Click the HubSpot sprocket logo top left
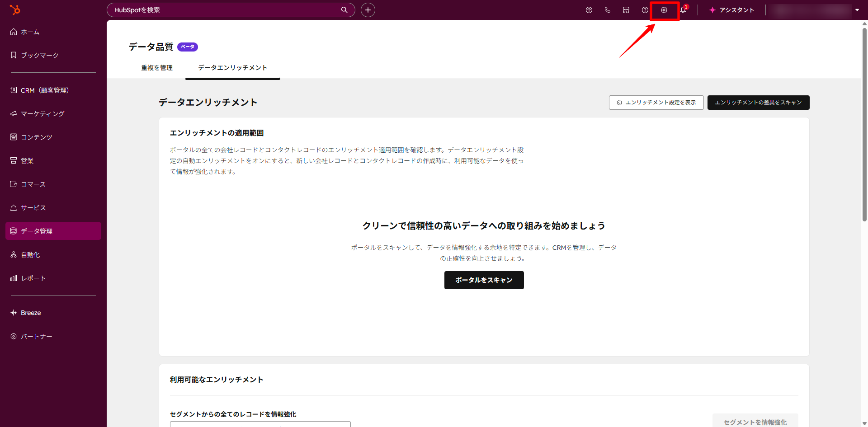868x427 pixels. coord(15,10)
